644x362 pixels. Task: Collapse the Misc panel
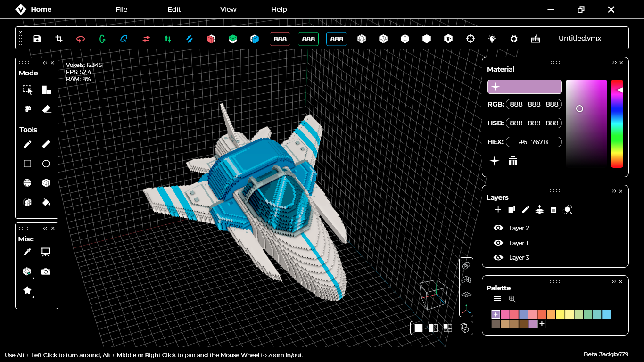tap(44, 228)
